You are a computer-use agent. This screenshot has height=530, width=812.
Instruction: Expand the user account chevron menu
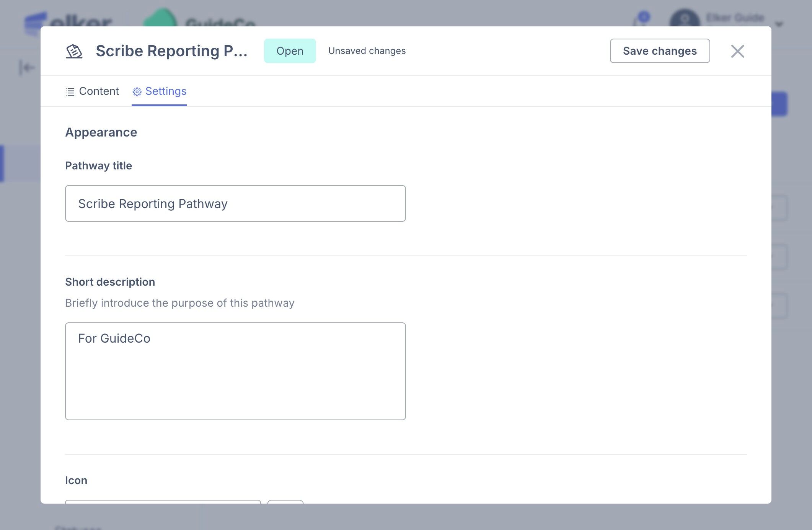[x=779, y=24]
